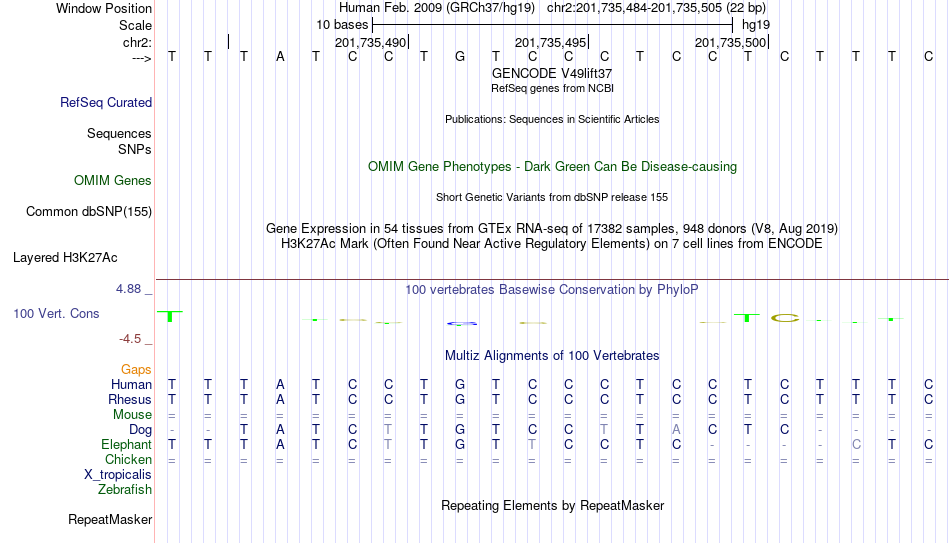Click Publications: Sequences in Scientific Articles title
The width and height of the screenshot is (950, 543).
(552, 119)
